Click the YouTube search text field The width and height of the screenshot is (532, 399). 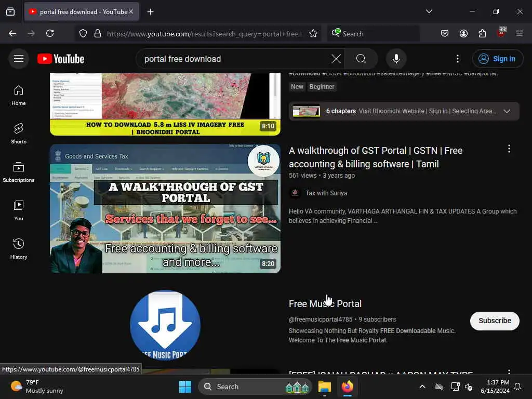[x=234, y=59]
